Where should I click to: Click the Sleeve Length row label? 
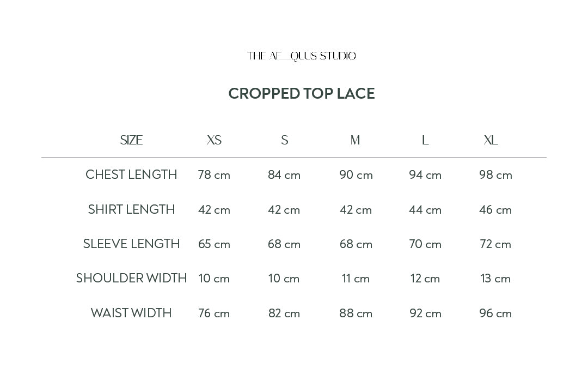pyautogui.click(x=131, y=244)
